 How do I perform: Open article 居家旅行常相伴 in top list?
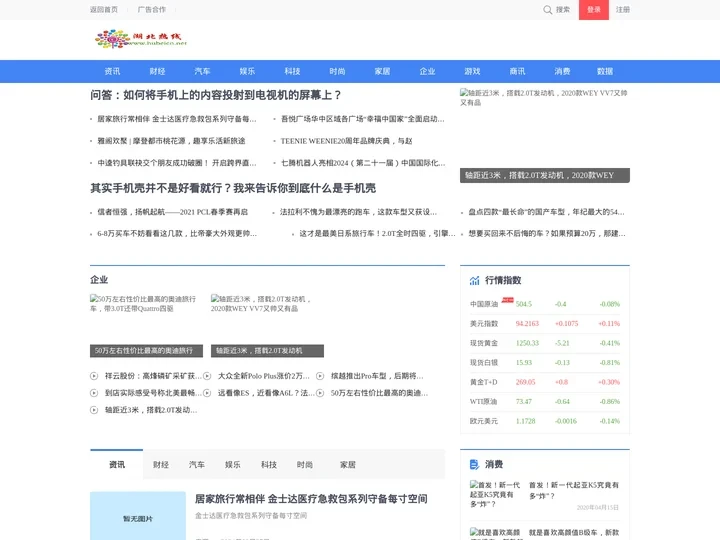click(x=177, y=119)
